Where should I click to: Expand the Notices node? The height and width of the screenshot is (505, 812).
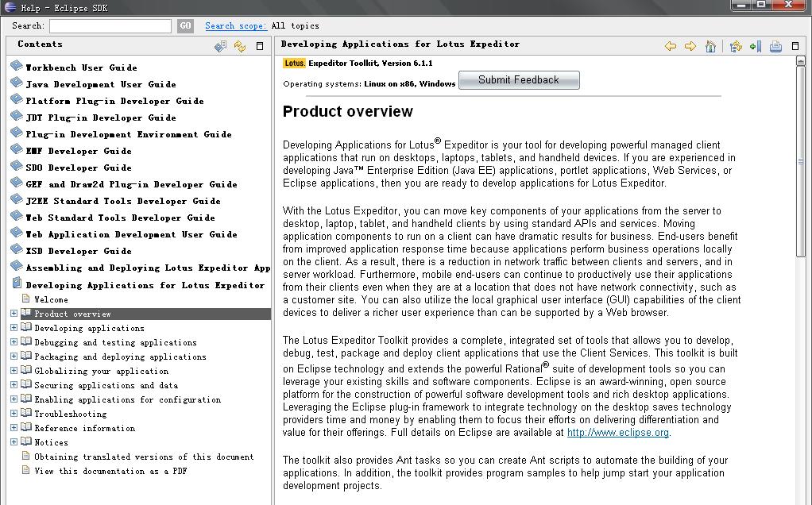click(14, 441)
